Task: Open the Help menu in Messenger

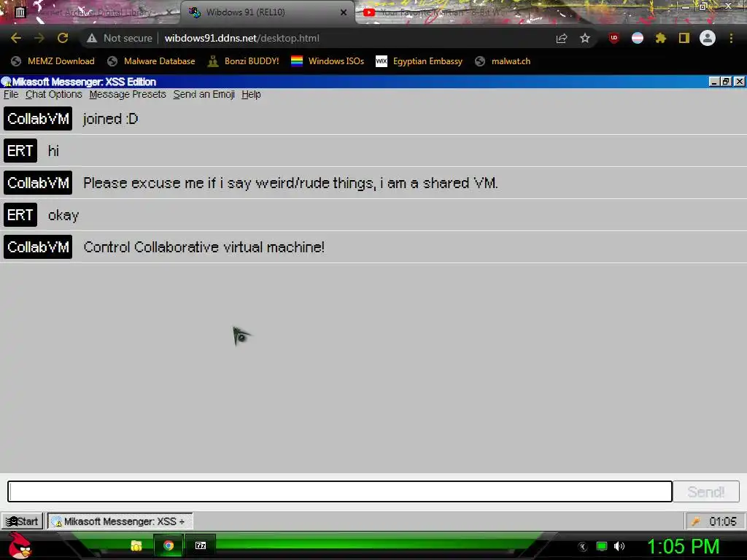Action: [x=251, y=94]
